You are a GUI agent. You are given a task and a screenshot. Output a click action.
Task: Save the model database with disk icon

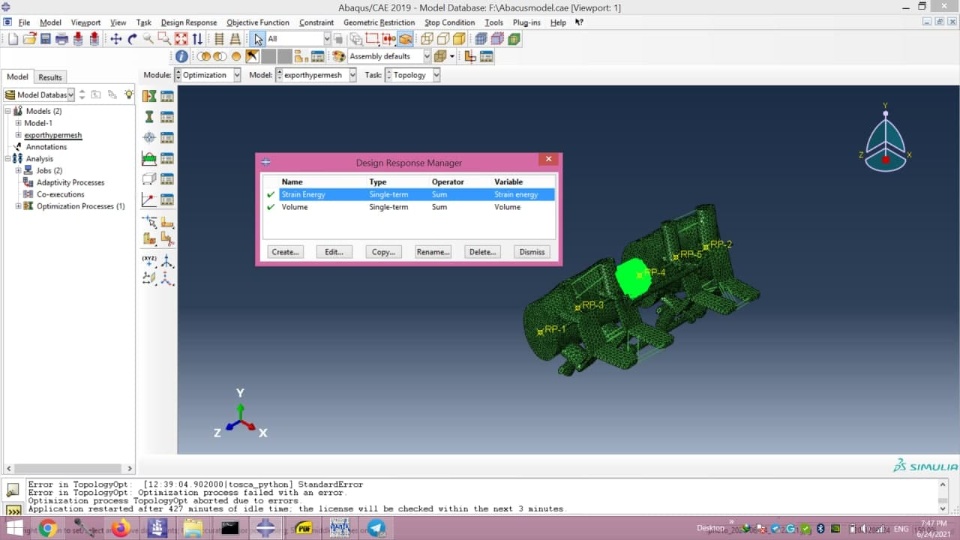[x=45, y=39]
